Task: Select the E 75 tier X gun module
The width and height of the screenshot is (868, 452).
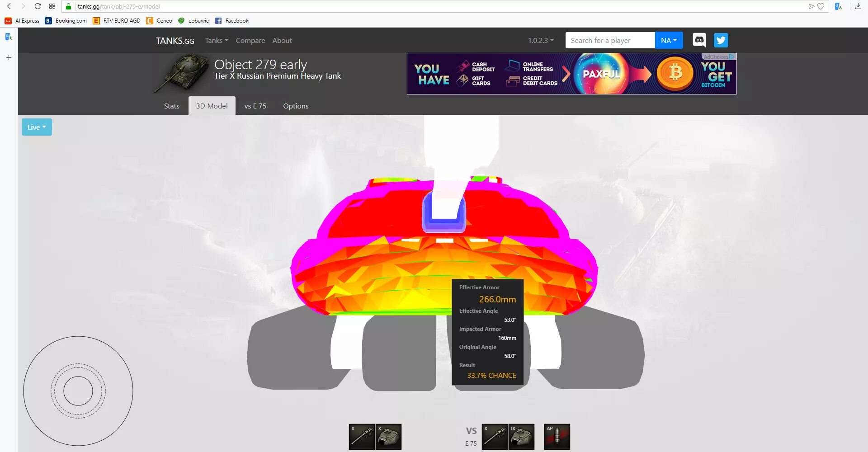Action: point(495,437)
